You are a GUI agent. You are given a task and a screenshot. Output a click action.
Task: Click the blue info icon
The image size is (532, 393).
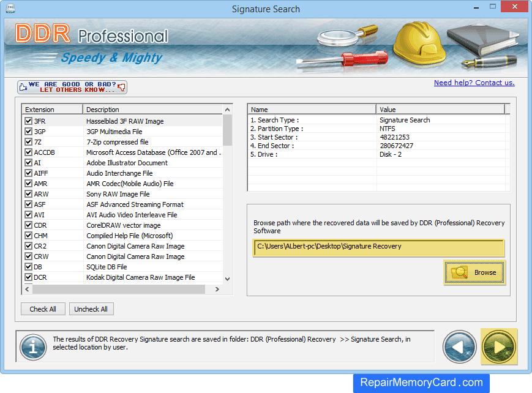pos(33,347)
